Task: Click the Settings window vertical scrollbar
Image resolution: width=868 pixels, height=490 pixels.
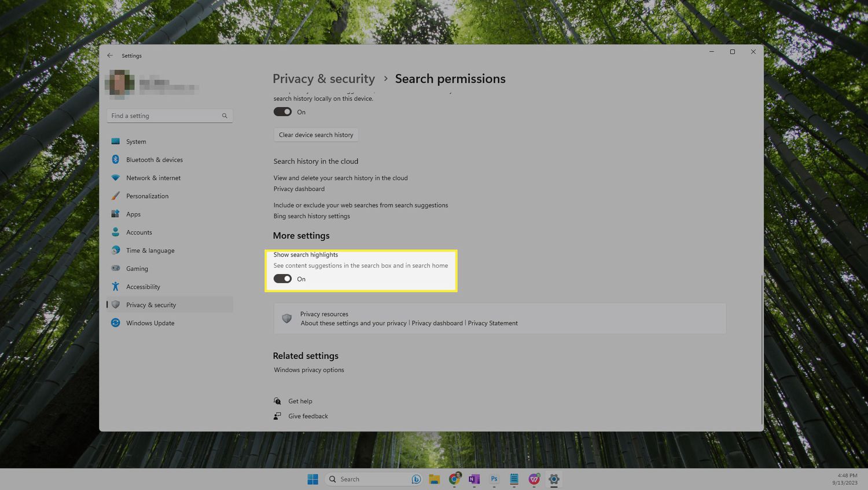Action: point(762,348)
